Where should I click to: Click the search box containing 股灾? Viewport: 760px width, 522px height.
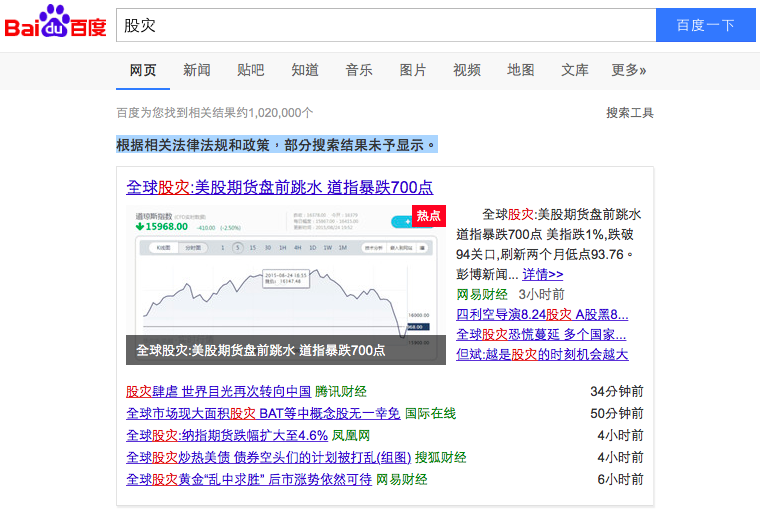[386, 25]
